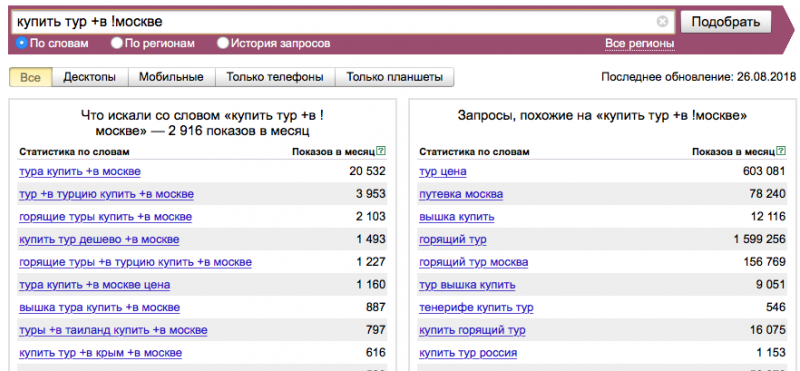Select the По словам radio button
Viewport: 800px width, 371px height.
[x=22, y=43]
